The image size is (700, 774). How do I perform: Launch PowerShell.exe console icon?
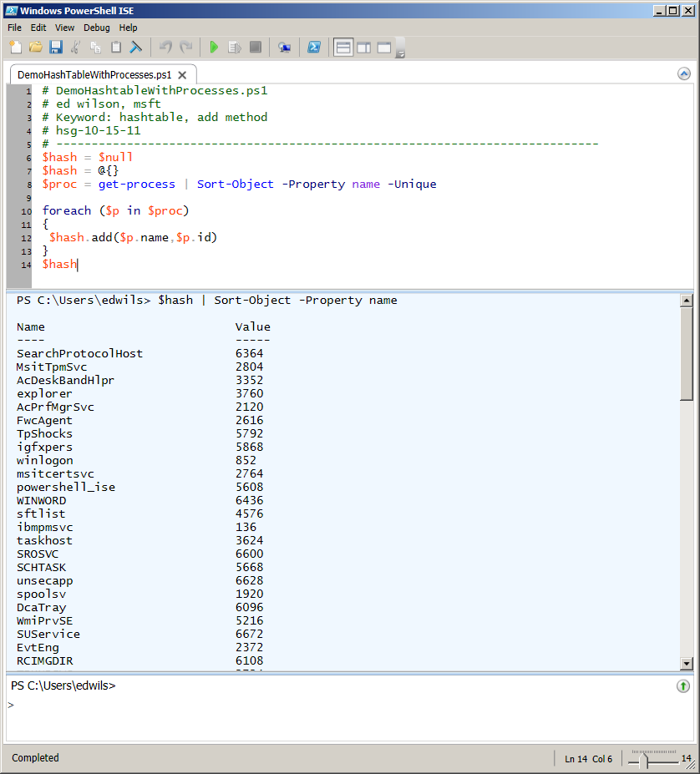point(314,48)
